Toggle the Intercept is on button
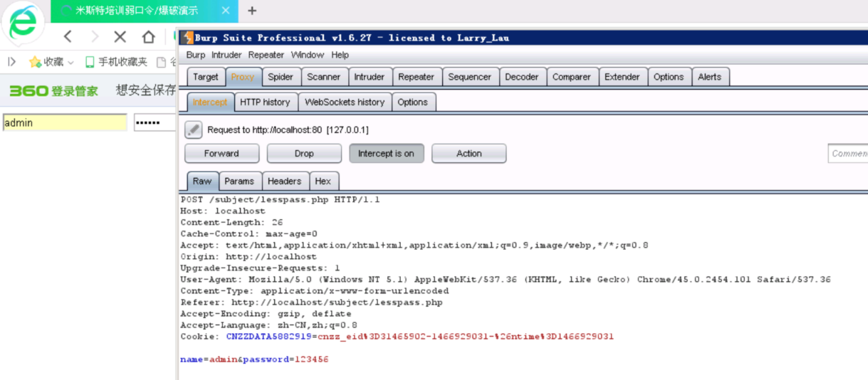Image resolution: width=868 pixels, height=380 pixels. [386, 153]
